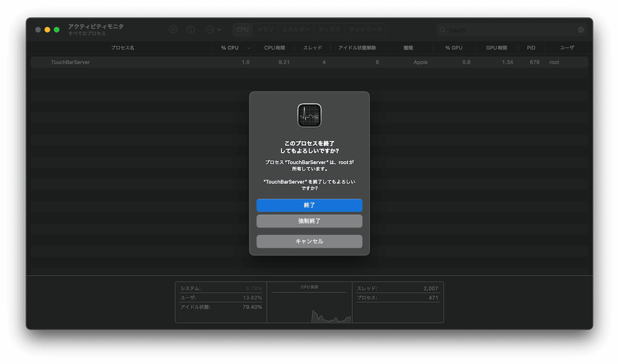Open the ネットワーク tab

point(365,30)
